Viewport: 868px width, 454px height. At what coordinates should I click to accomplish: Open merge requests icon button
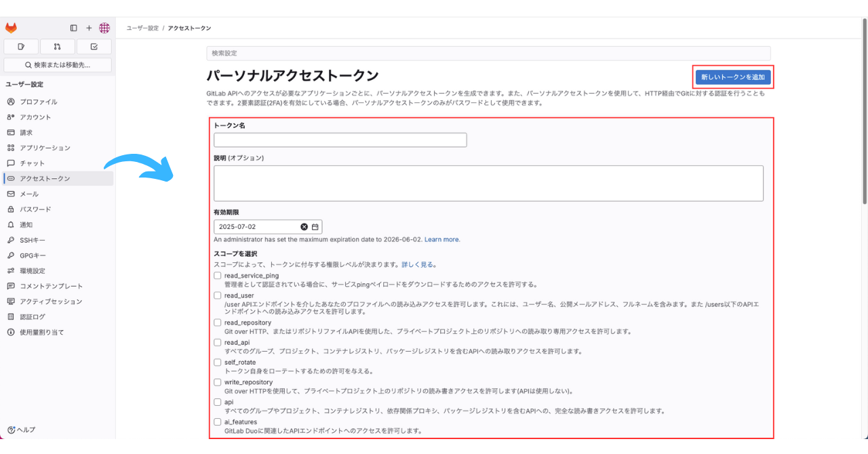[58, 47]
